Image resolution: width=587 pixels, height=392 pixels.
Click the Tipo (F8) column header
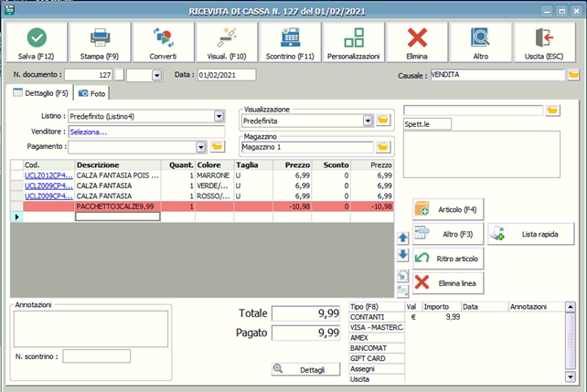point(376,307)
